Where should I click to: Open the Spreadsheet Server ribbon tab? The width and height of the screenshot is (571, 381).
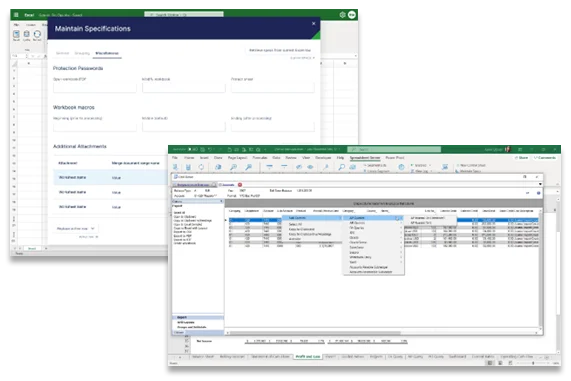[365, 158]
